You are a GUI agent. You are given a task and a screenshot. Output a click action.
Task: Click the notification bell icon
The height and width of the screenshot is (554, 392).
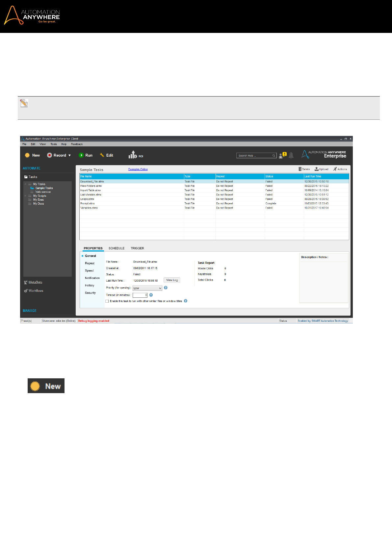point(291,155)
